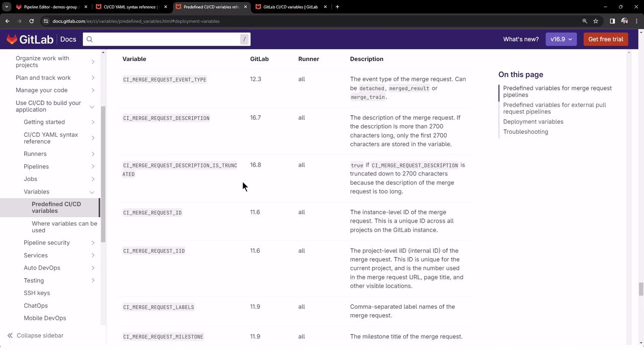This screenshot has height=362, width=644.
Task: Open Where variables can be used
Action: coord(64,227)
